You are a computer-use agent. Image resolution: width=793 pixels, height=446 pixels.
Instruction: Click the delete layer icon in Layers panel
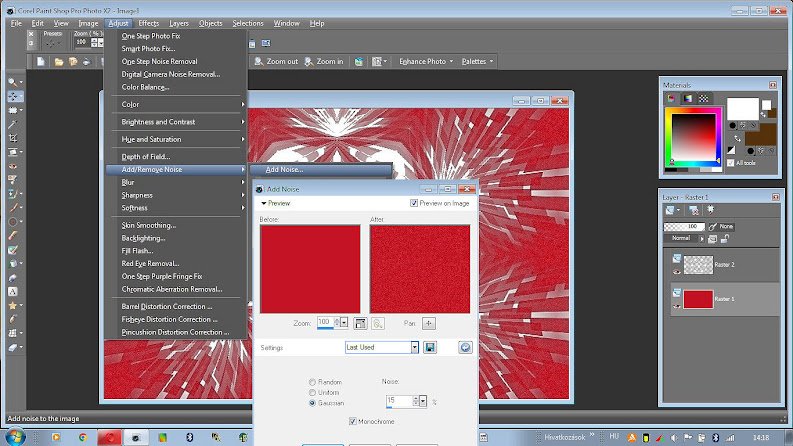(694, 210)
